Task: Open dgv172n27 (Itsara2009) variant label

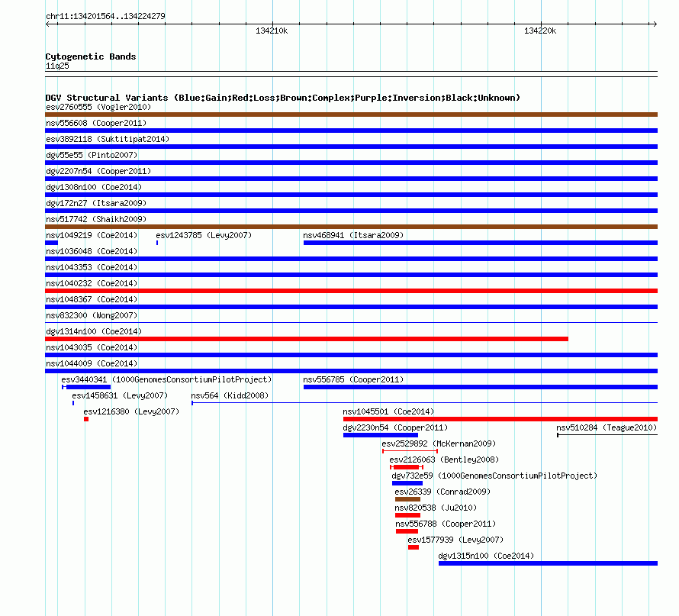Action: point(96,203)
